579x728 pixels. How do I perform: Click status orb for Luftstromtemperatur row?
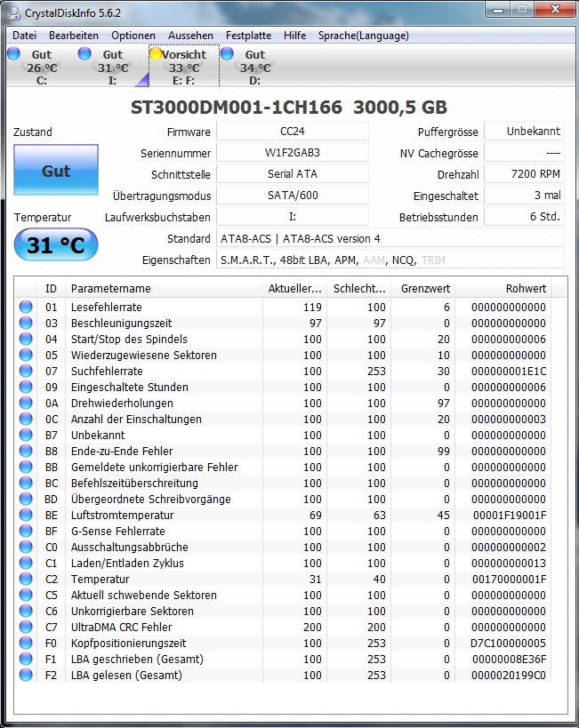(26, 515)
